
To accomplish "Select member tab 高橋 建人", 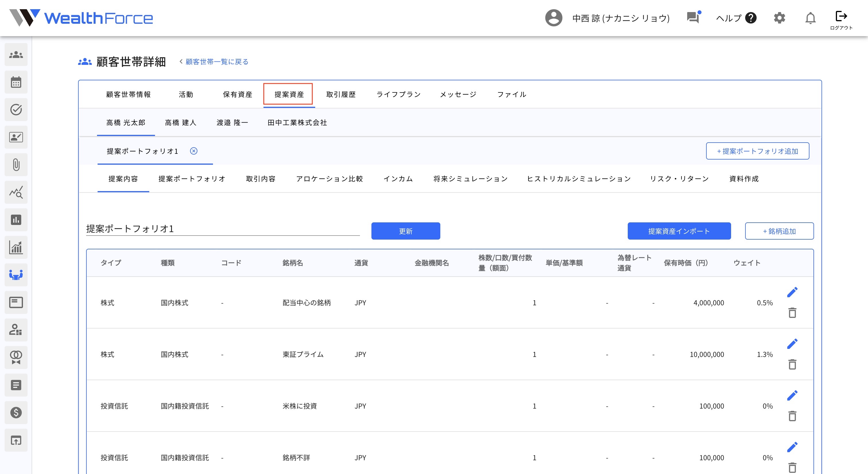I will [181, 123].
